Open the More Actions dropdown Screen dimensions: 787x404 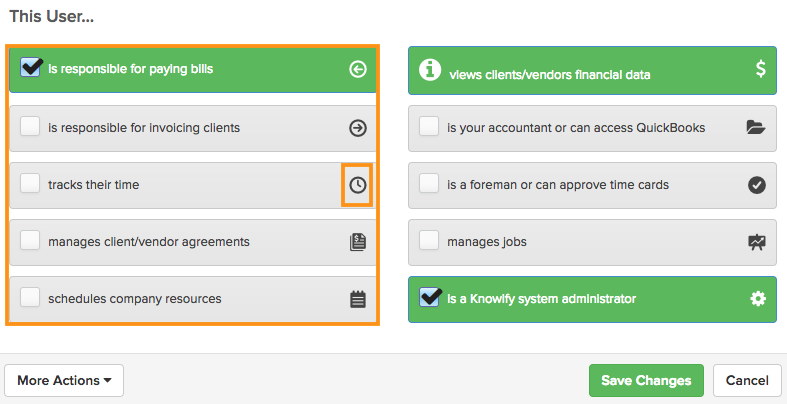64,380
